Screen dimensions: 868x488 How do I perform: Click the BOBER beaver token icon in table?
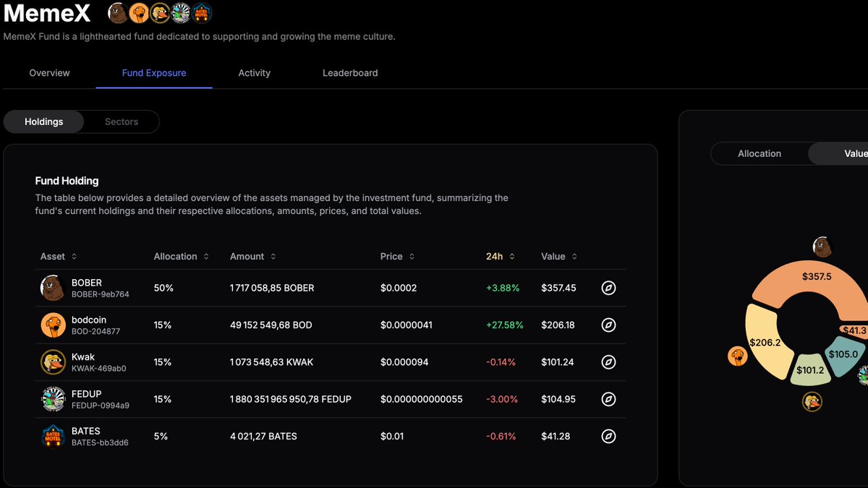coord(53,288)
